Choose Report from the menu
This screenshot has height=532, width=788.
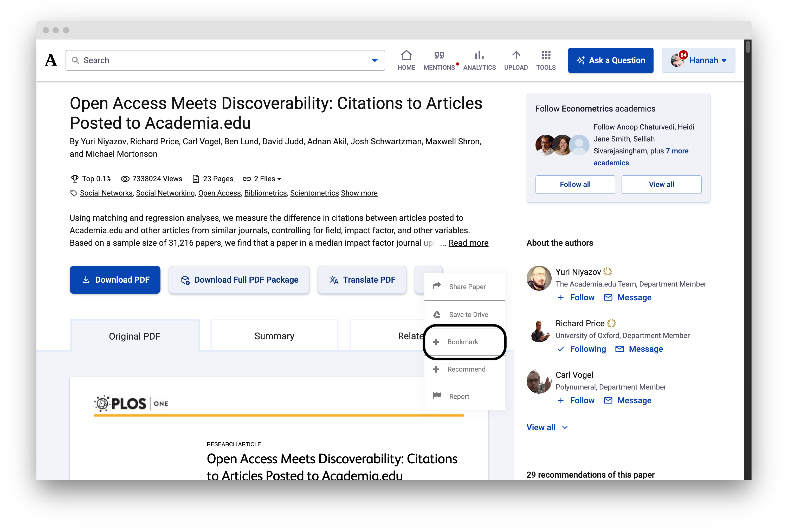[x=464, y=396]
